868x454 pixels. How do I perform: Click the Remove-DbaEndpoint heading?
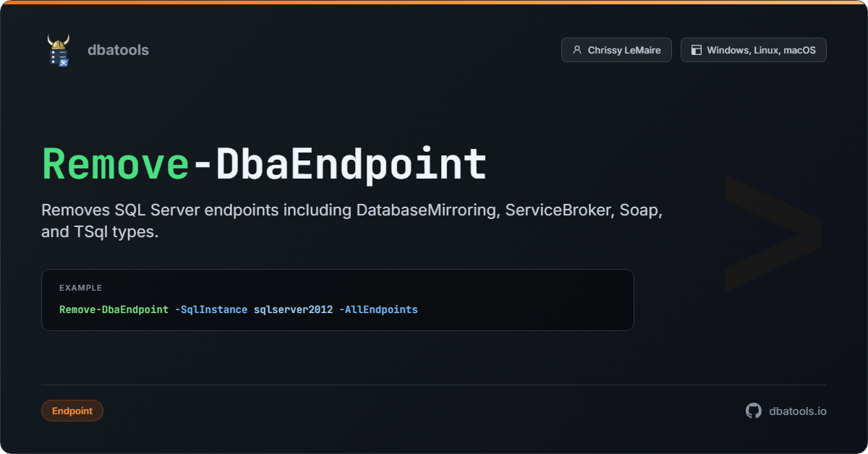pyautogui.click(x=264, y=164)
